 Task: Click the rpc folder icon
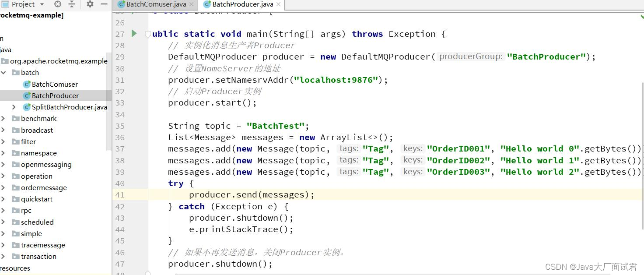(x=16, y=211)
